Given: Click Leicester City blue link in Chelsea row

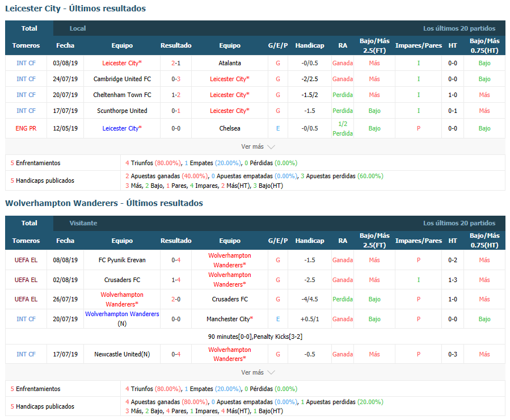Looking at the screenshot, I should (x=122, y=128).
